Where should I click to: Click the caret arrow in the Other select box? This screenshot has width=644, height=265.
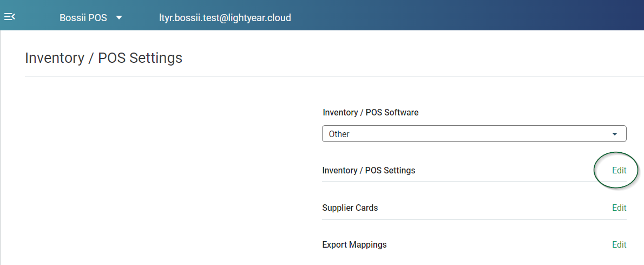[615, 134]
